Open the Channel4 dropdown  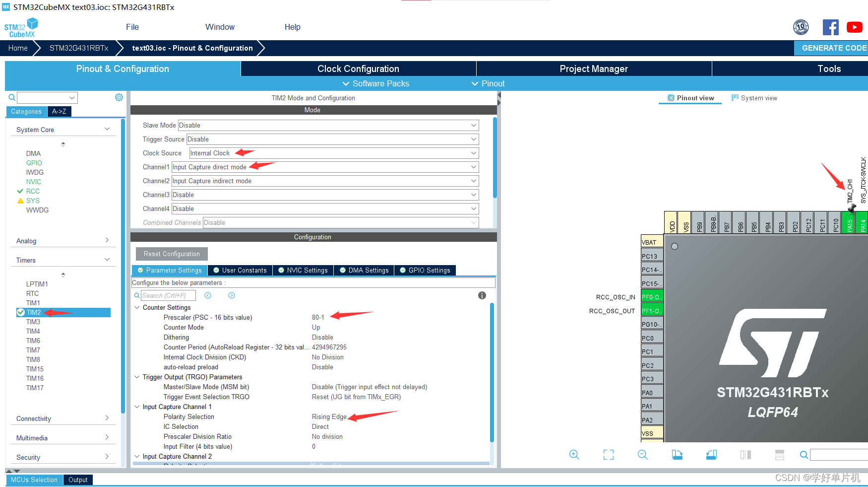click(x=325, y=209)
